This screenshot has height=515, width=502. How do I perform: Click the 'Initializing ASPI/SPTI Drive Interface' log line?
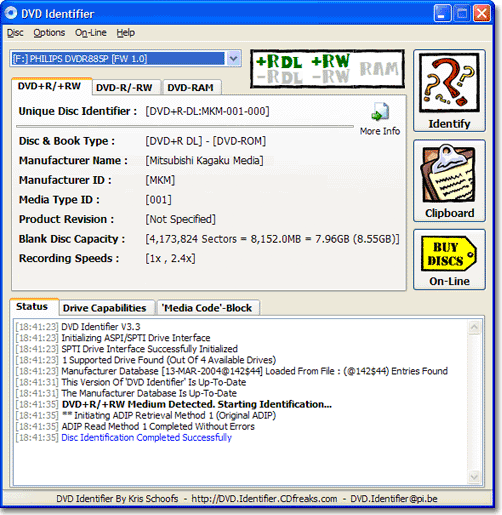pos(136,338)
